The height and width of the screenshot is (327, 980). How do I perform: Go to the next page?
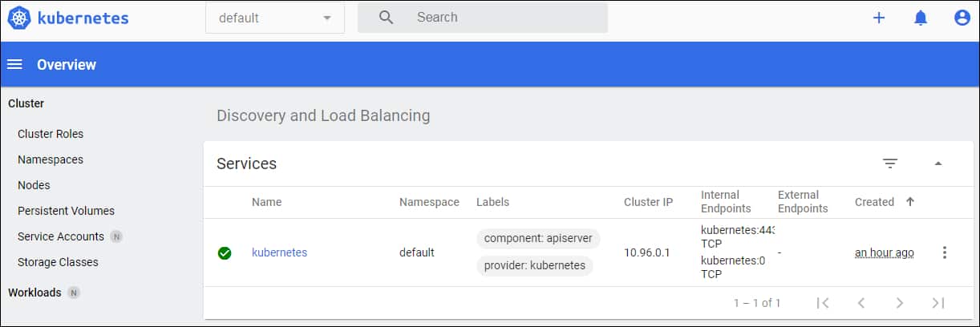pos(900,303)
